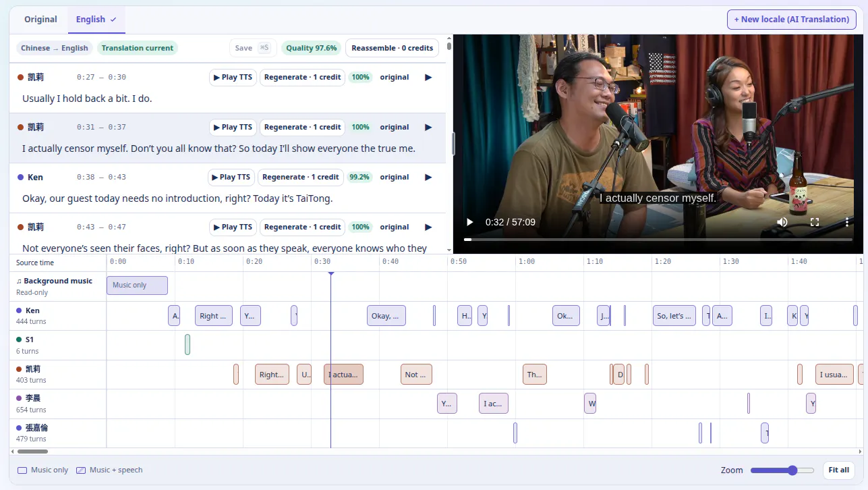The image size is (868, 490).
Task: Click the Music + speech legend item
Action: [109, 470]
